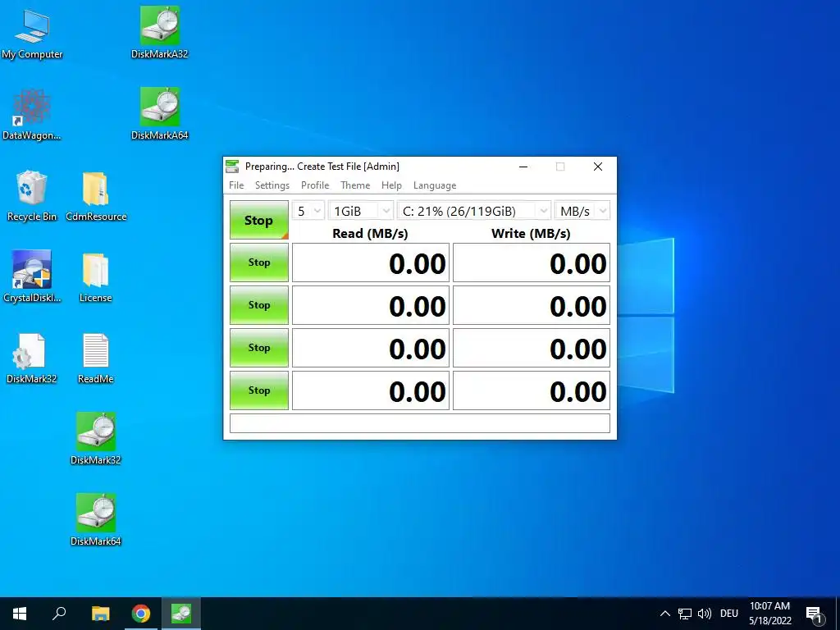This screenshot has width=840, height=630.
Task: Open the CrystalDiskInfo shortcut icon
Action: 32,276
